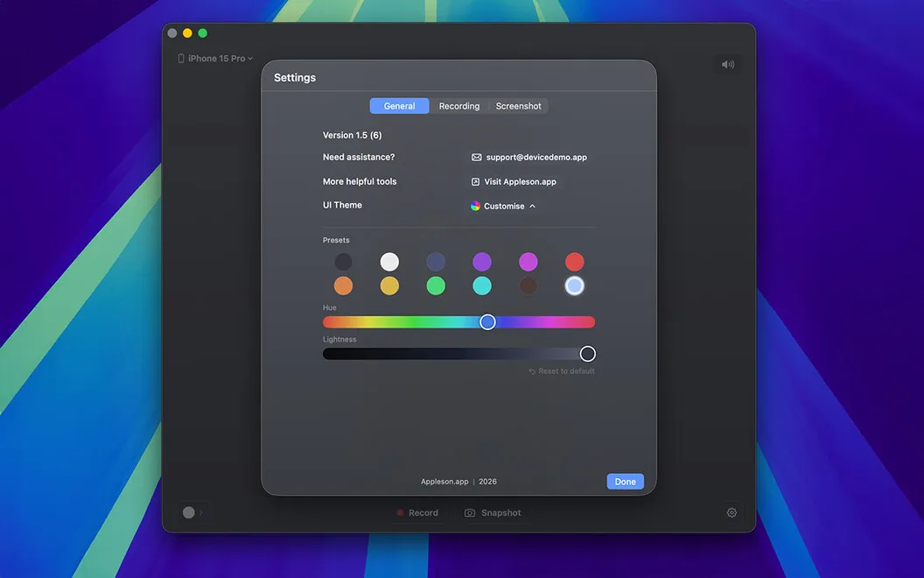Image resolution: width=924 pixels, height=578 pixels.
Task: Click the Done button
Action: point(626,482)
